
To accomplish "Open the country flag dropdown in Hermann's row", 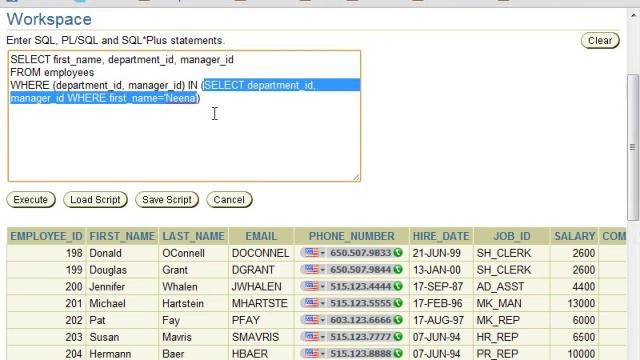I will [315, 353].
